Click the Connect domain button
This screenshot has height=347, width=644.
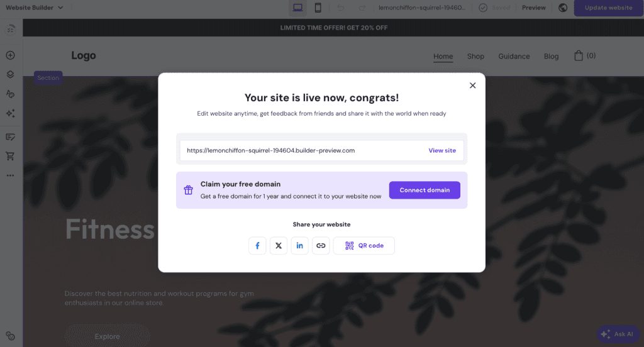coord(425,190)
